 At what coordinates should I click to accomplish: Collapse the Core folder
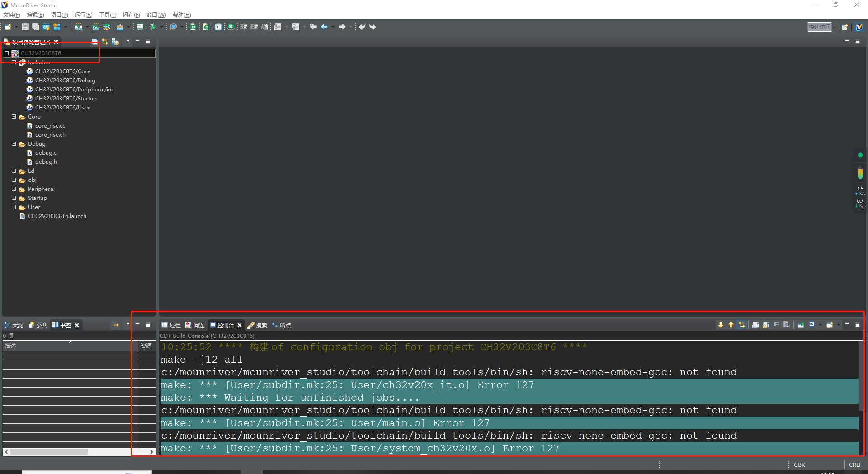14,116
